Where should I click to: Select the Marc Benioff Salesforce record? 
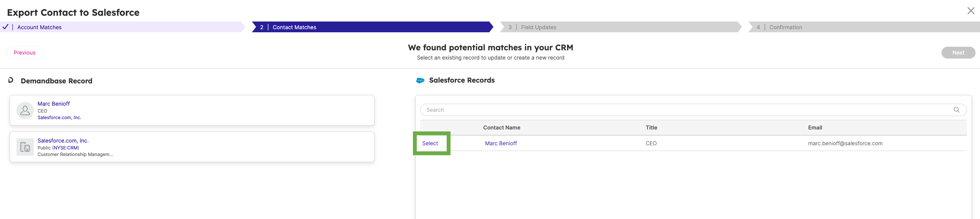430,143
